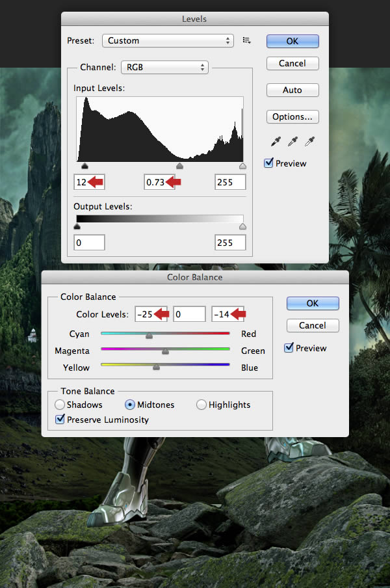Image resolution: width=390 pixels, height=588 pixels.
Task: Open the Preset Custom dropdown
Action: point(168,40)
